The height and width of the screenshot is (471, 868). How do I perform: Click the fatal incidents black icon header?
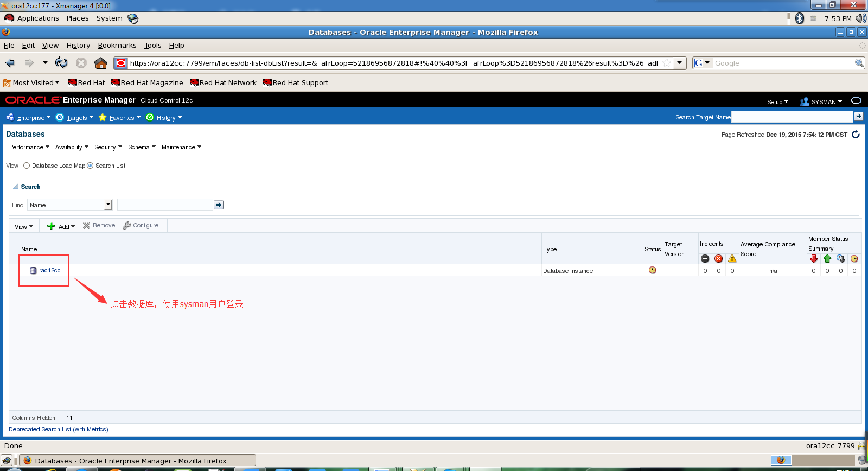click(x=705, y=259)
